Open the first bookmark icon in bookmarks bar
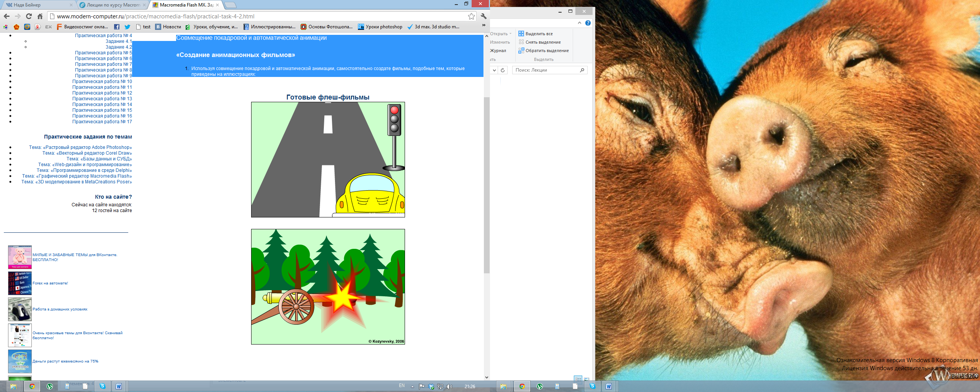Image resolution: width=980 pixels, height=392 pixels. [6, 27]
